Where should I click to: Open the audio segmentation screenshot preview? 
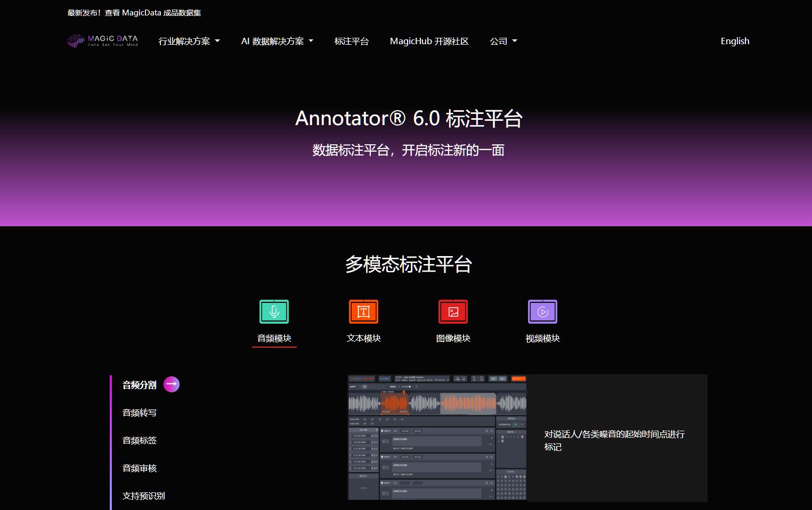tap(437, 438)
